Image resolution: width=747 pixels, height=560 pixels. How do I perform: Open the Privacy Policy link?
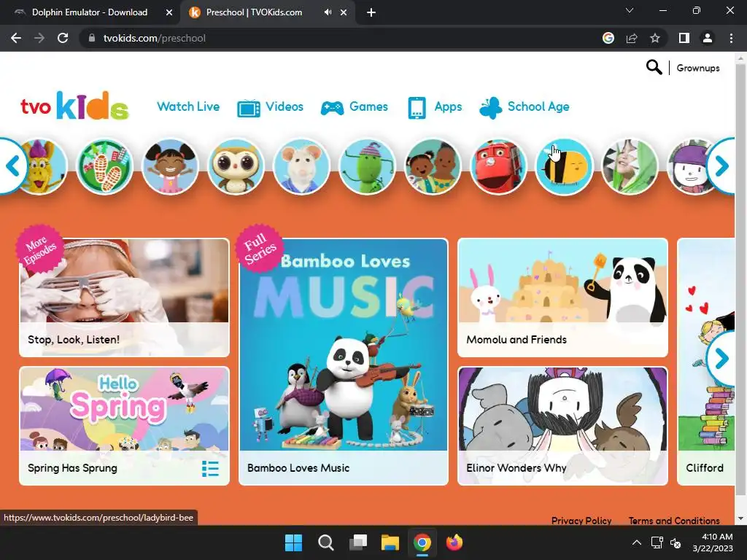click(x=581, y=521)
